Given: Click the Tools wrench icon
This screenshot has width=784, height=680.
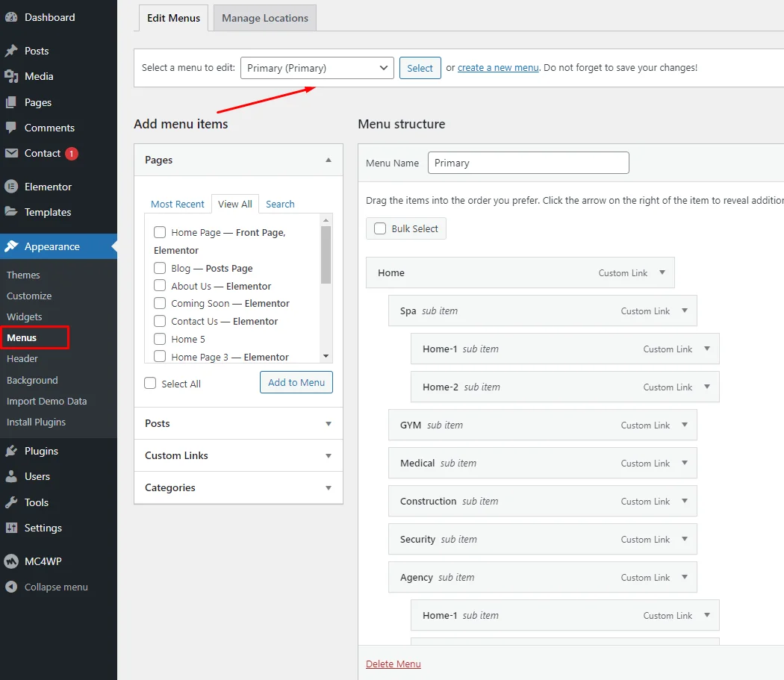Looking at the screenshot, I should click(11, 502).
